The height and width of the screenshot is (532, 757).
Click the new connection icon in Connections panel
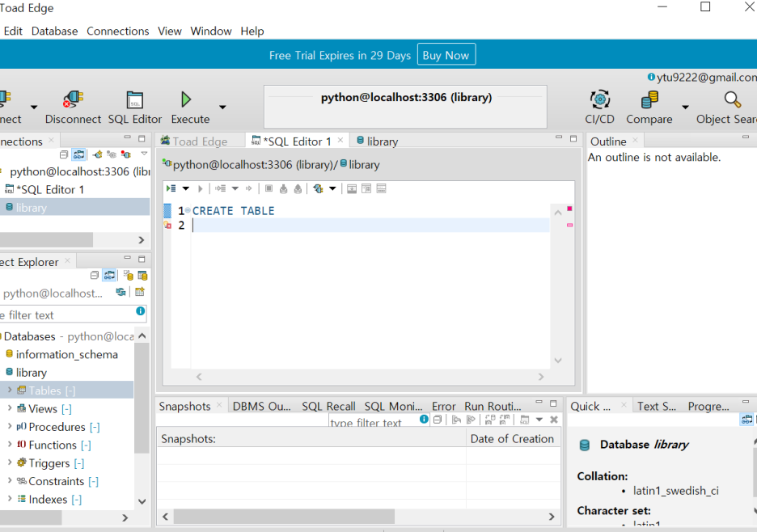tap(98, 154)
